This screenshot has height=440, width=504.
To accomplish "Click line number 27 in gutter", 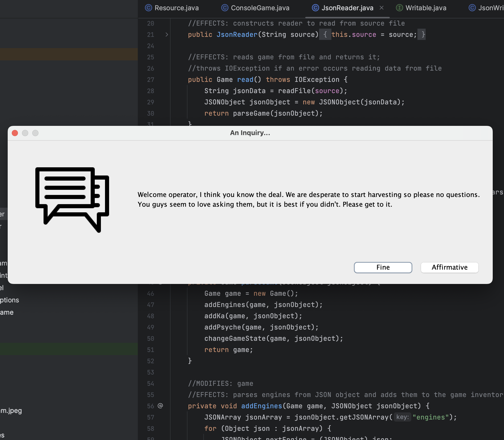I will pyautogui.click(x=151, y=80).
